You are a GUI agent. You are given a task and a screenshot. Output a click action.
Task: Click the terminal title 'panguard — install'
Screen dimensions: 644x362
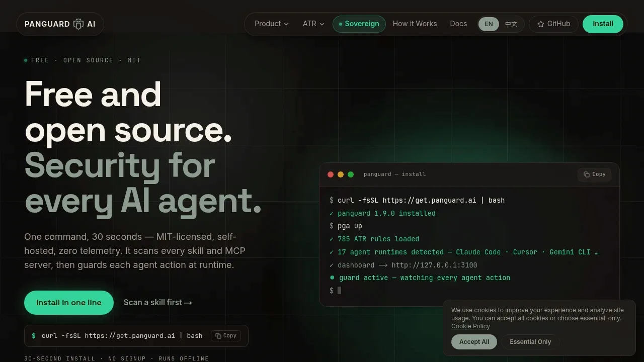click(394, 174)
